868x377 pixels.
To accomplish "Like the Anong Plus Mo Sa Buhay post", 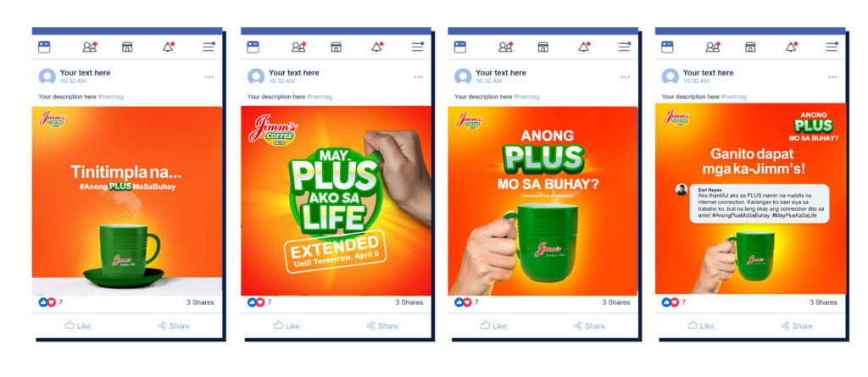I will pos(493,325).
